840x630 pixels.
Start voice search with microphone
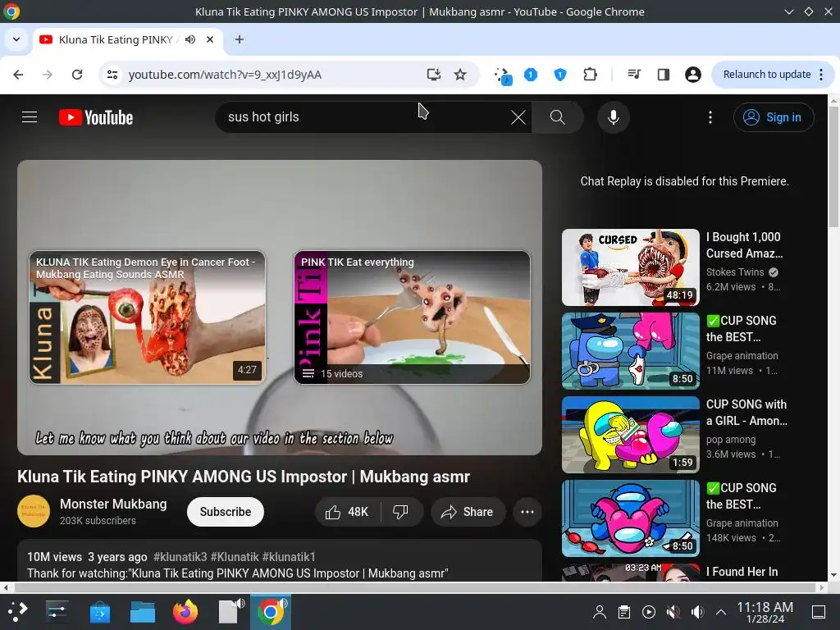coord(614,117)
